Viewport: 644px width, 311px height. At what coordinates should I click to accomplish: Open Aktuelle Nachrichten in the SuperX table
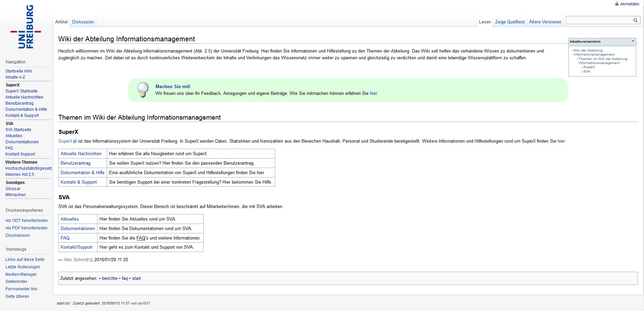pyautogui.click(x=81, y=154)
